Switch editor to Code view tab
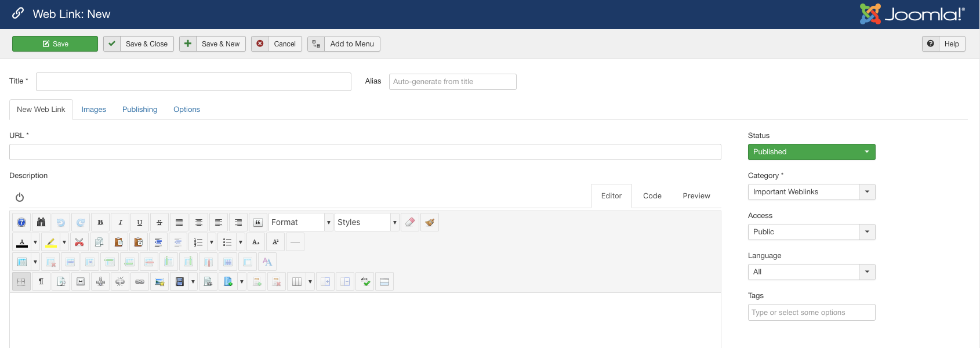This screenshot has height=348, width=980. pos(652,196)
